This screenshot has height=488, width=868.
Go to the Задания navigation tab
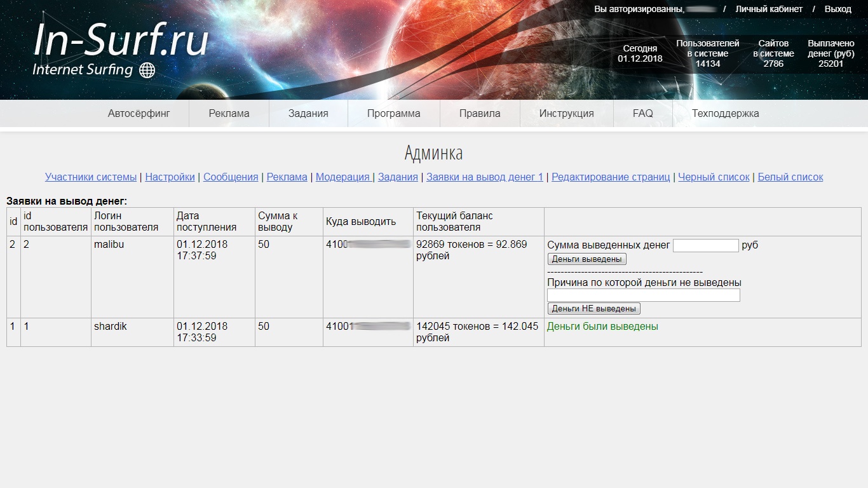coord(308,114)
